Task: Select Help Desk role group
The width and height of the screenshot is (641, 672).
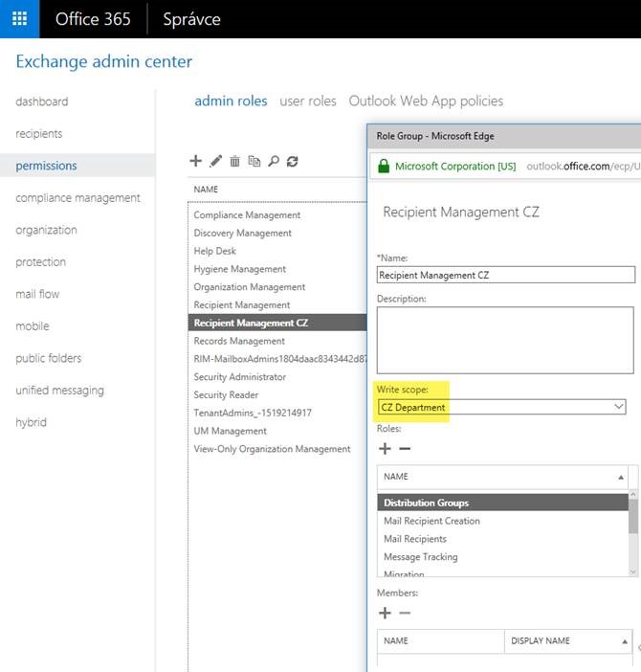Action: point(215,251)
